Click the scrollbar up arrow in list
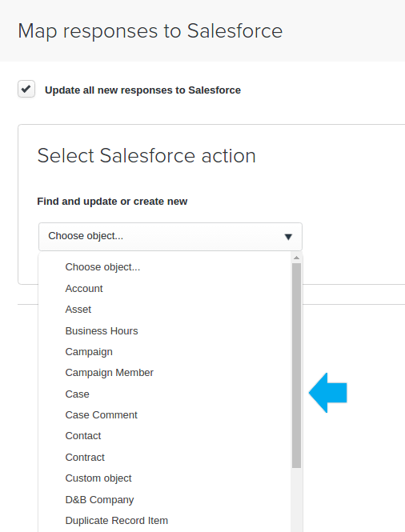Screen dimensions: 405x532 click(x=296, y=258)
